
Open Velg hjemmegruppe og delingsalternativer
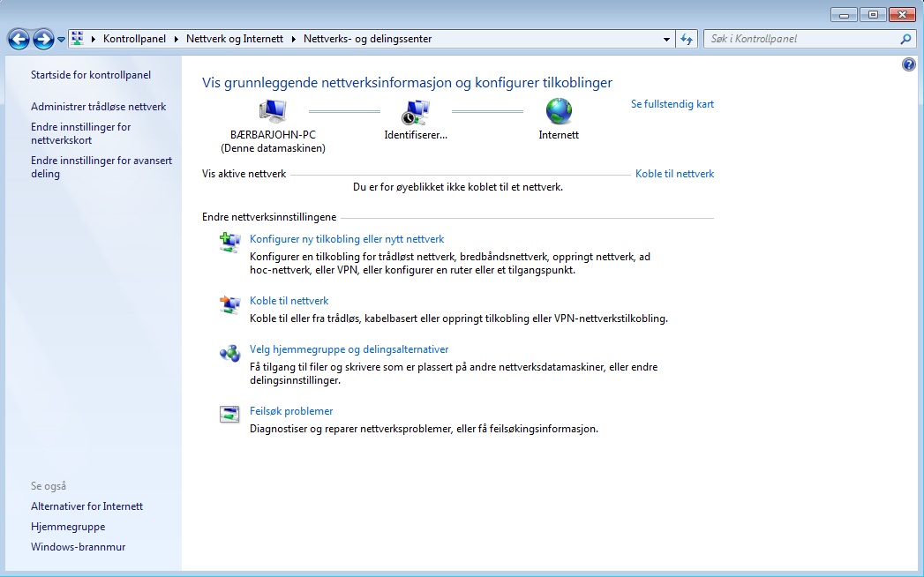349,349
